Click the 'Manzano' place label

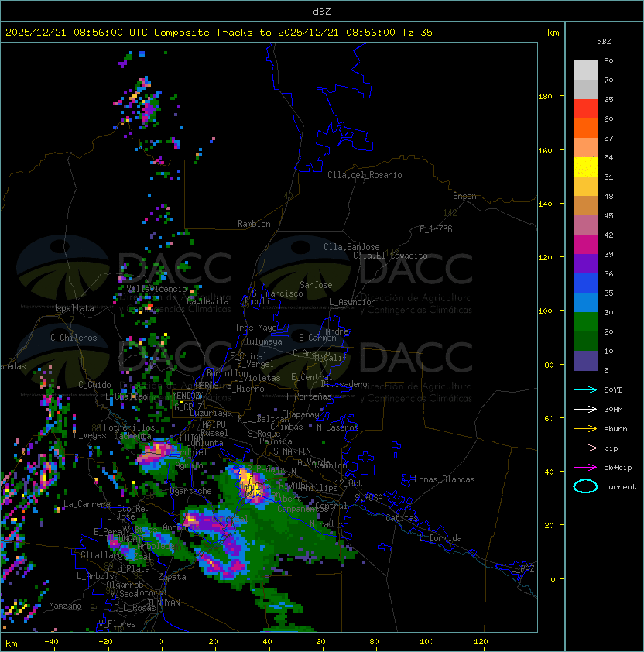click(x=65, y=606)
